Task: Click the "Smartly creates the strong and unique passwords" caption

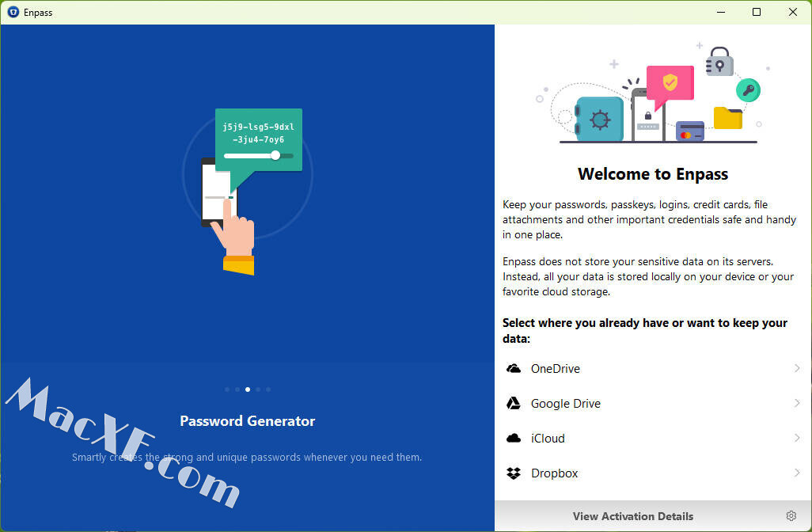Action: (x=247, y=457)
